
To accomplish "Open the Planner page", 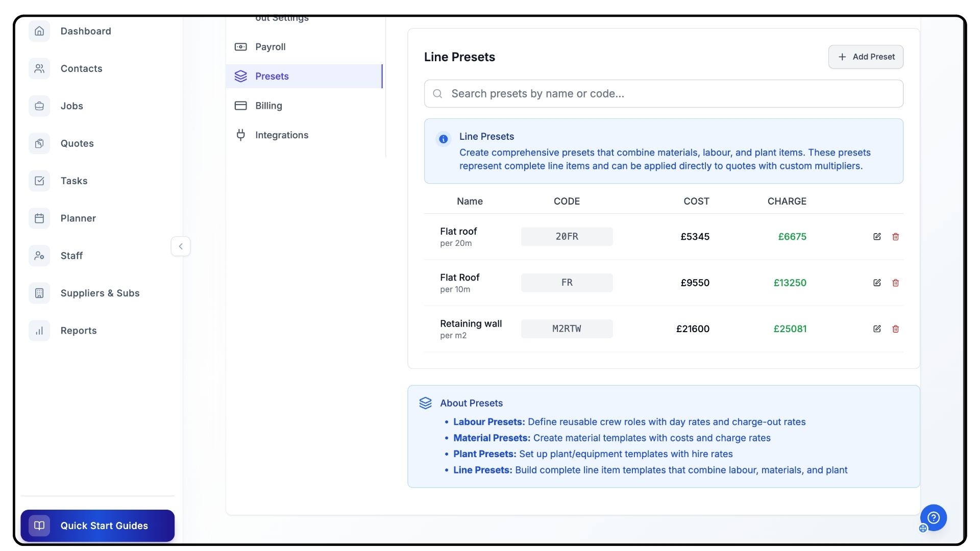I will (x=78, y=218).
